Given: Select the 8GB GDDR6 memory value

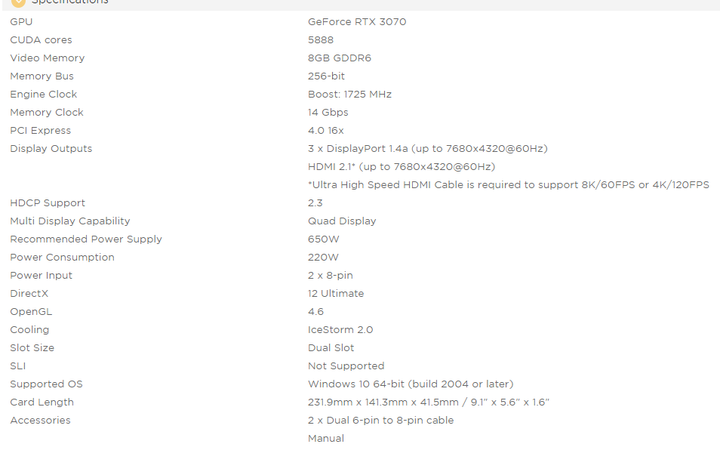Looking at the screenshot, I should (x=339, y=58).
